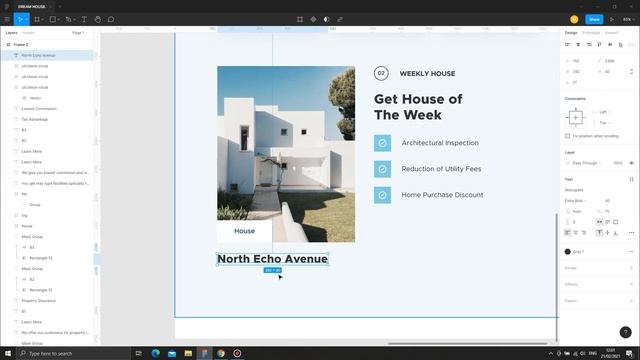Open the Montserrat font family dropdown

coord(574,190)
